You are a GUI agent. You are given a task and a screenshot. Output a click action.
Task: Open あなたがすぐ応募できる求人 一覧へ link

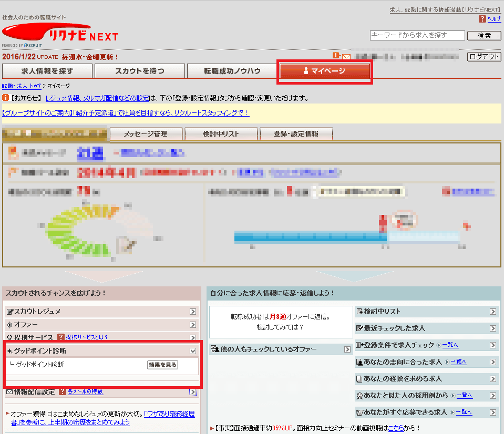[x=464, y=412]
